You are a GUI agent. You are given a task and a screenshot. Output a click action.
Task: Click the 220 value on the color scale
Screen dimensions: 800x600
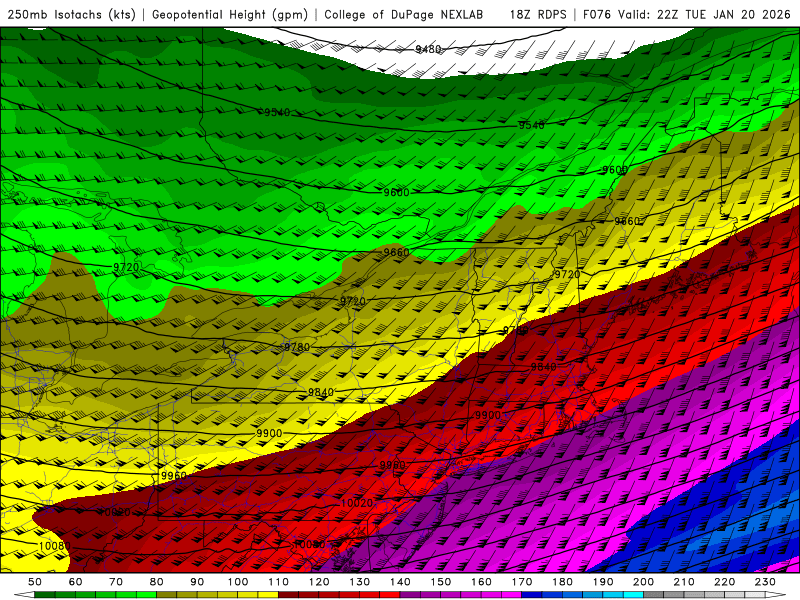724,582
